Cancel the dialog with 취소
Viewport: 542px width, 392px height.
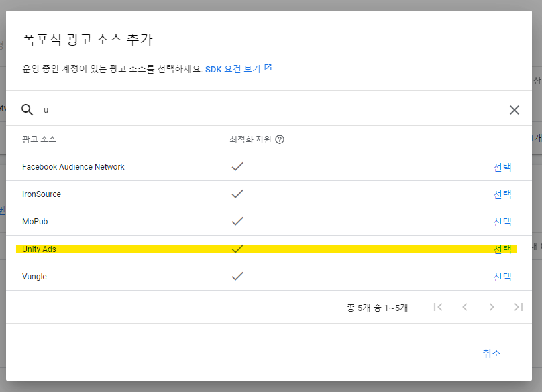(492, 353)
